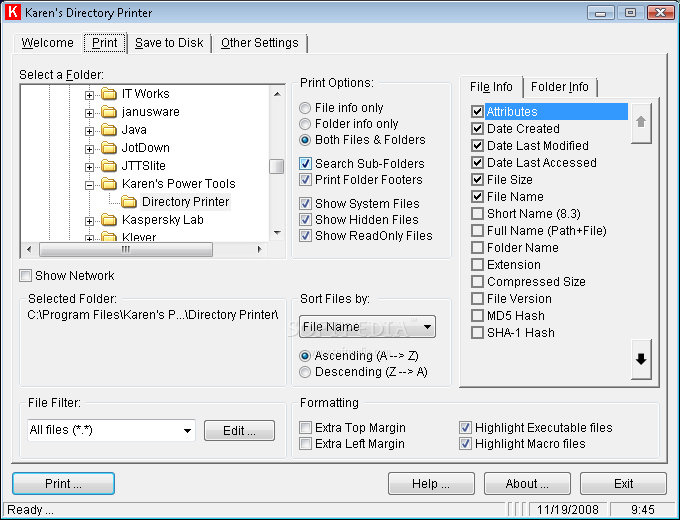This screenshot has height=520, width=680.
Task: Check the SHA-1 Hash item
Action: pos(477,333)
